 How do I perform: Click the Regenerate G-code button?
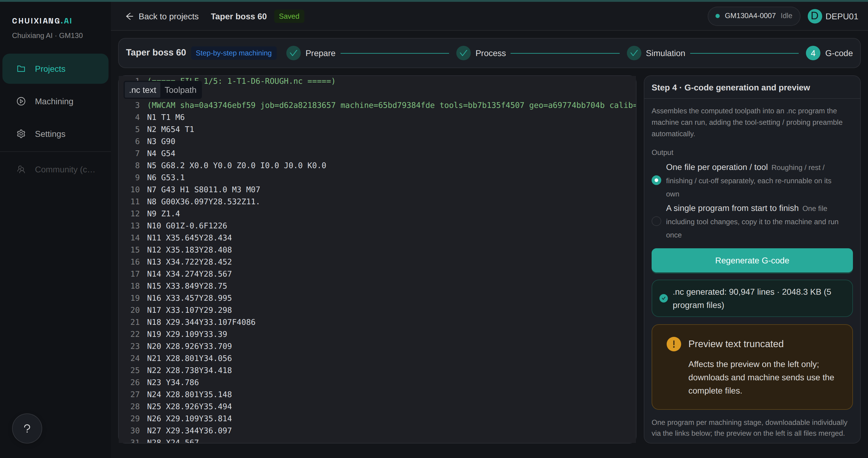(752, 261)
